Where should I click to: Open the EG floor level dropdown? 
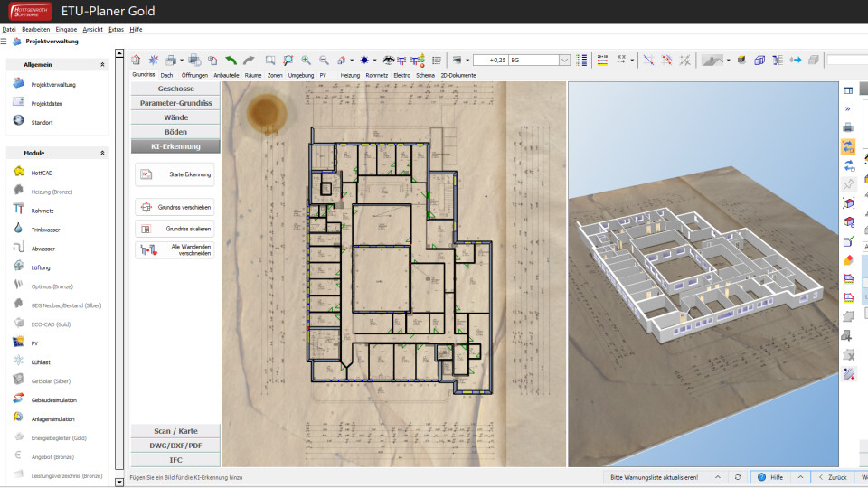[x=564, y=61]
